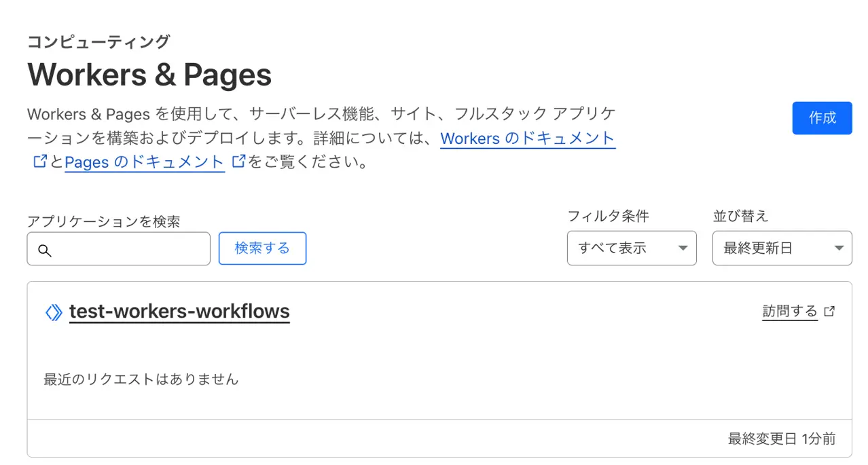Viewport: 868px width, 465px height.
Task: Click external link icon after Pages のドキュメント
Action: click(238, 162)
